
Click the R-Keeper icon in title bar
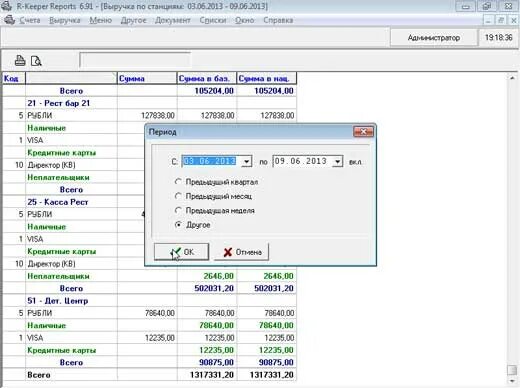pyautogui.click(x=6, y=6)
